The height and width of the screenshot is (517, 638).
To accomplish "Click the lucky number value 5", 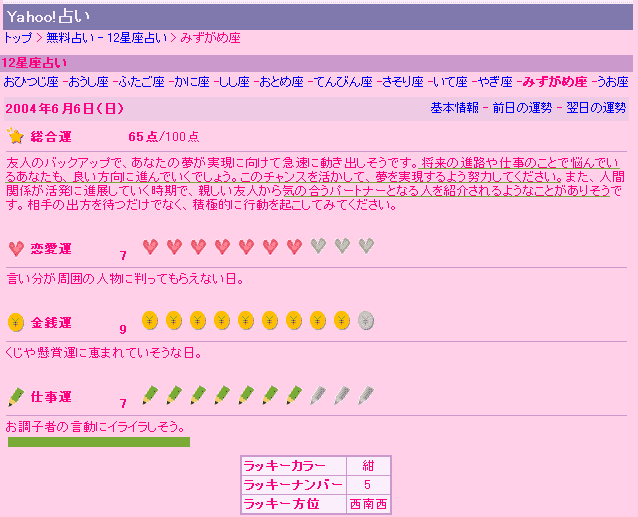I will tap(367, 485).
